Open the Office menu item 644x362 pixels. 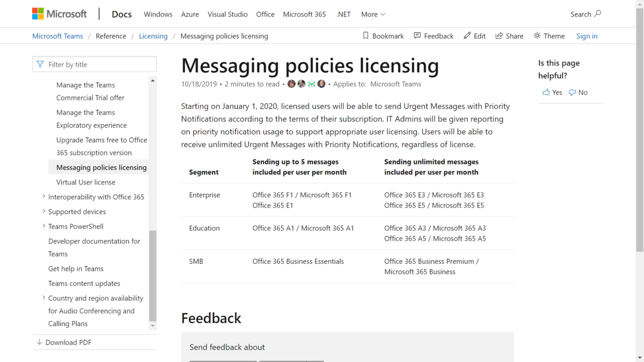click(x=265, y=14)
